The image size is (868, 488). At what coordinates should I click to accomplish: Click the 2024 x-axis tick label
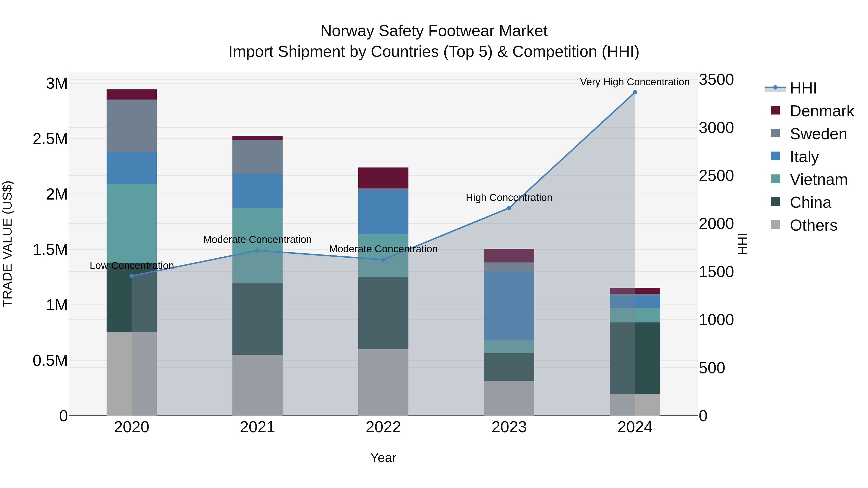tap(635, 427)
